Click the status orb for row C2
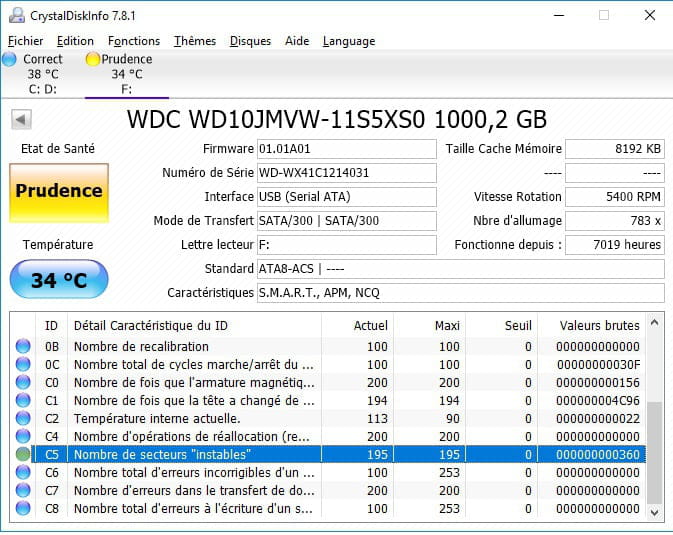 point(23,418)
